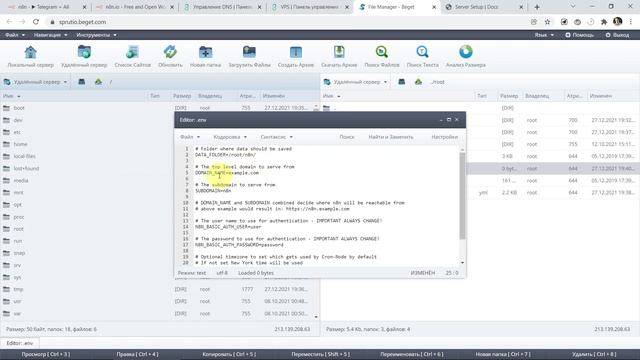This screenshot has height=360, width=640.
Task: Click left file list scroll-down arrow
Action: 316,317
